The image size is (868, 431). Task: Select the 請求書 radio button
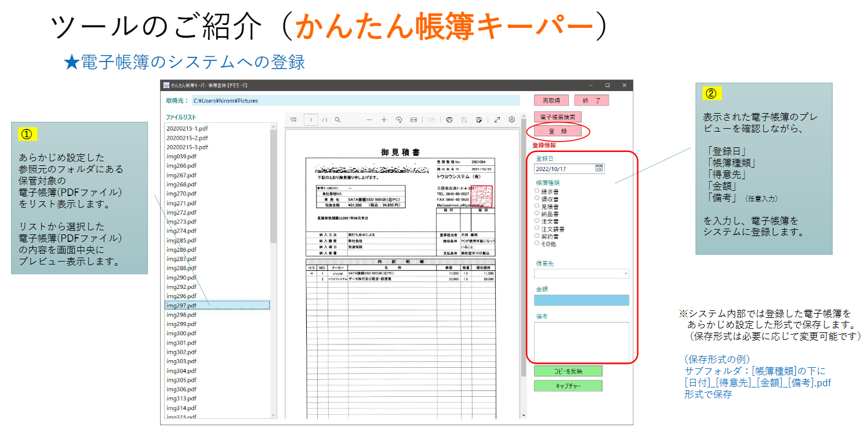pyautogui.click(x=537, y=190)
